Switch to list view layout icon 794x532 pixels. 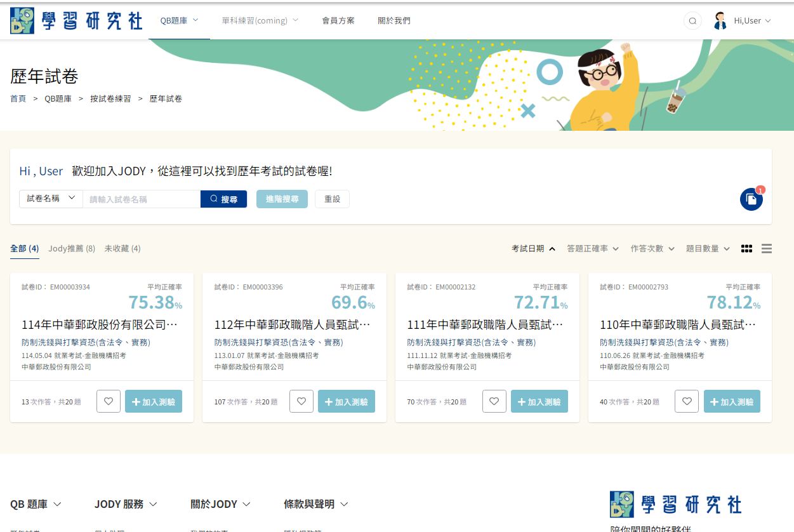(x=767, y=249)
